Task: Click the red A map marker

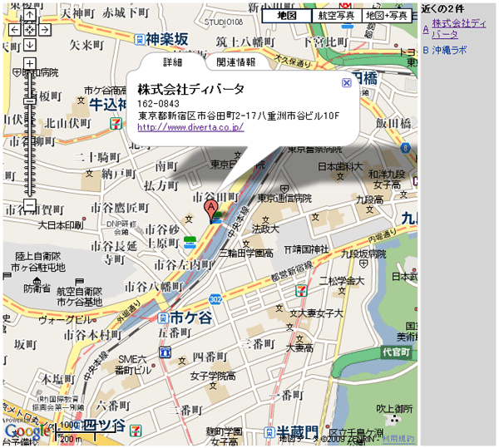Action: pyautogui.click(x=210, y=210)
